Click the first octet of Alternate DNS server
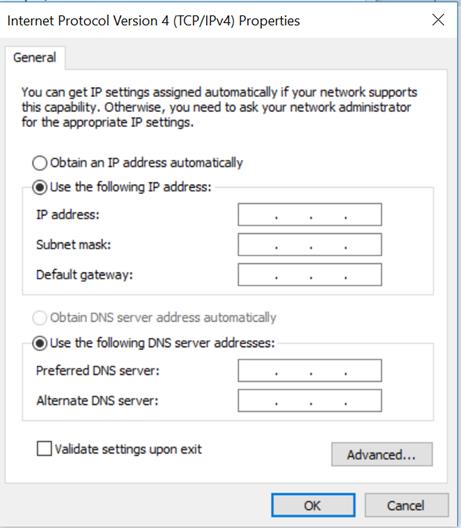461x528 pixels. click(257, 401)
